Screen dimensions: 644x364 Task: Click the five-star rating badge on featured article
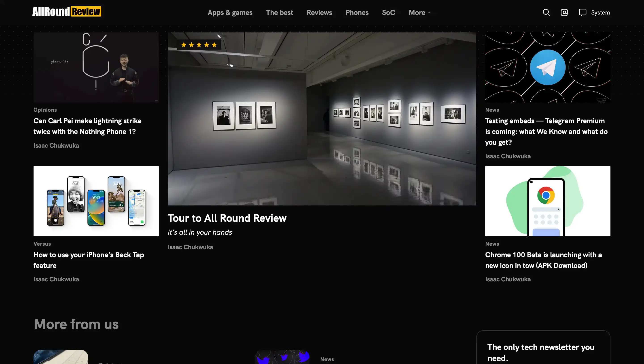pos(199,45)
